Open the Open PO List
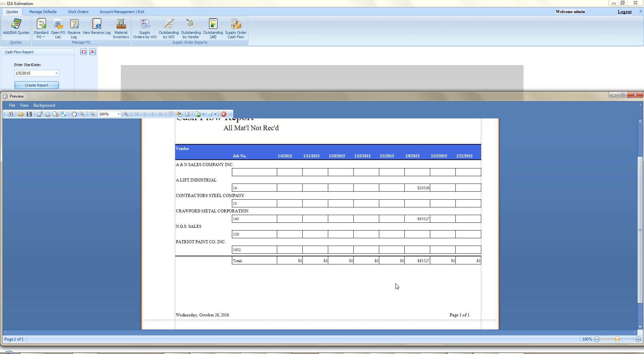The height and width of the screenshot is (354, 644). click(58, 28)
